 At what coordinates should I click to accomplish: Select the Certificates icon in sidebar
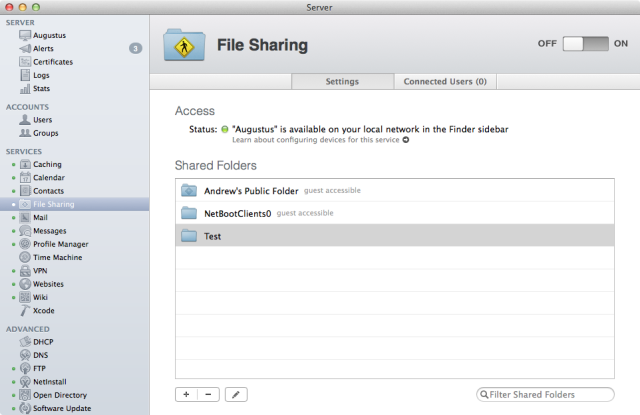(25, 62)
